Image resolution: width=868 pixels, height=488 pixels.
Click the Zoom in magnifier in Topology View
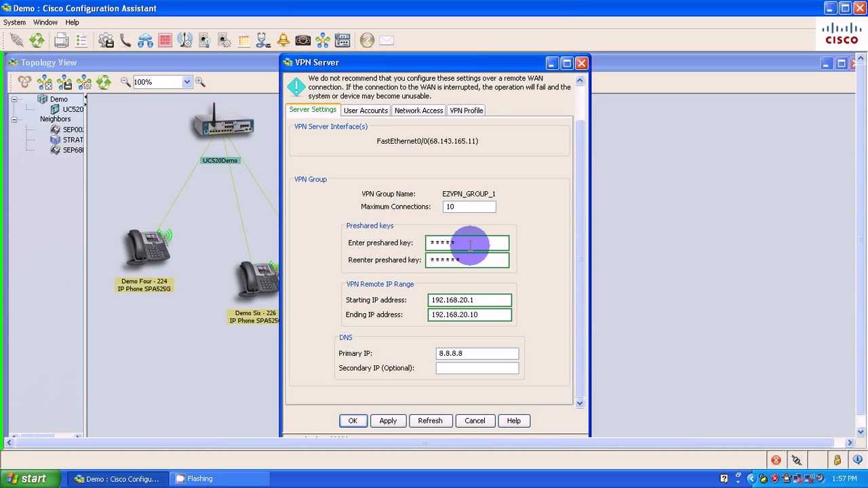tap(200, 82)
